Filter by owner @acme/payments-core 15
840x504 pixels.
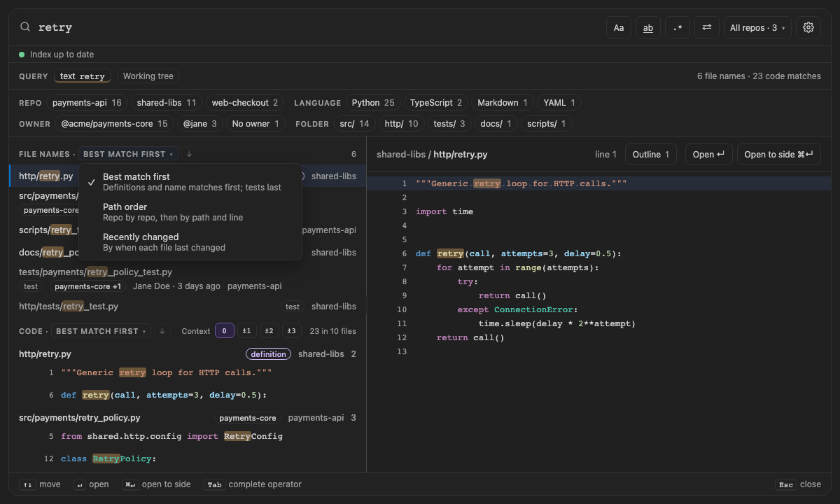pyautogui.click(x=115, y=124)
